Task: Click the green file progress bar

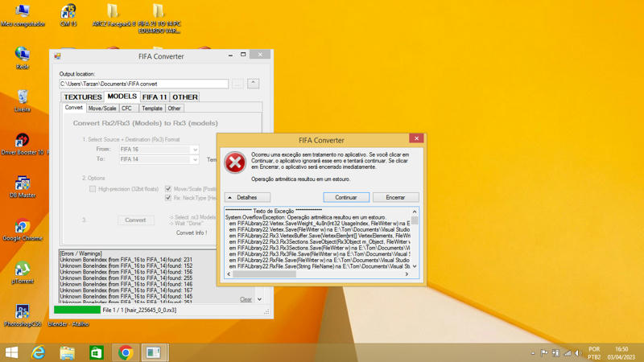Action: point(77,310)
